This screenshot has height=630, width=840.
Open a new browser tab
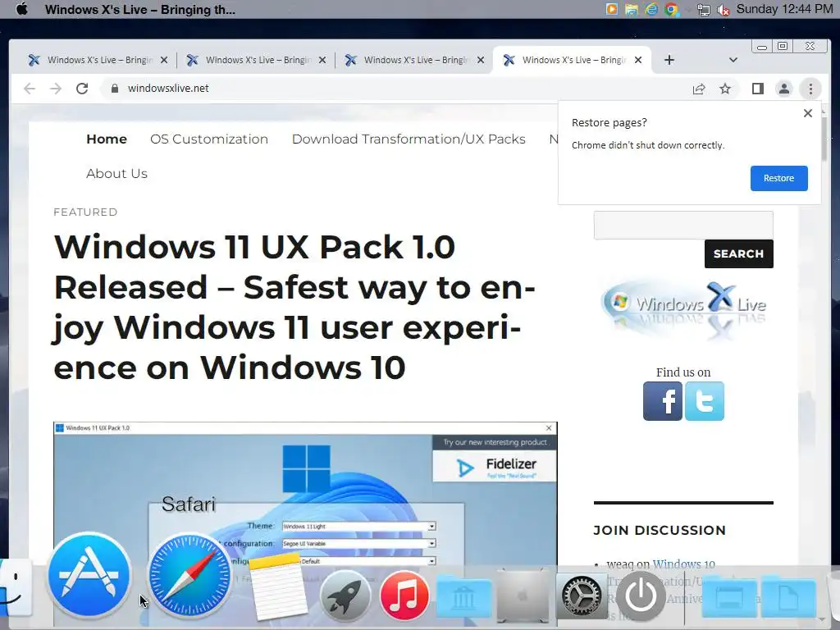coord(669,60)
